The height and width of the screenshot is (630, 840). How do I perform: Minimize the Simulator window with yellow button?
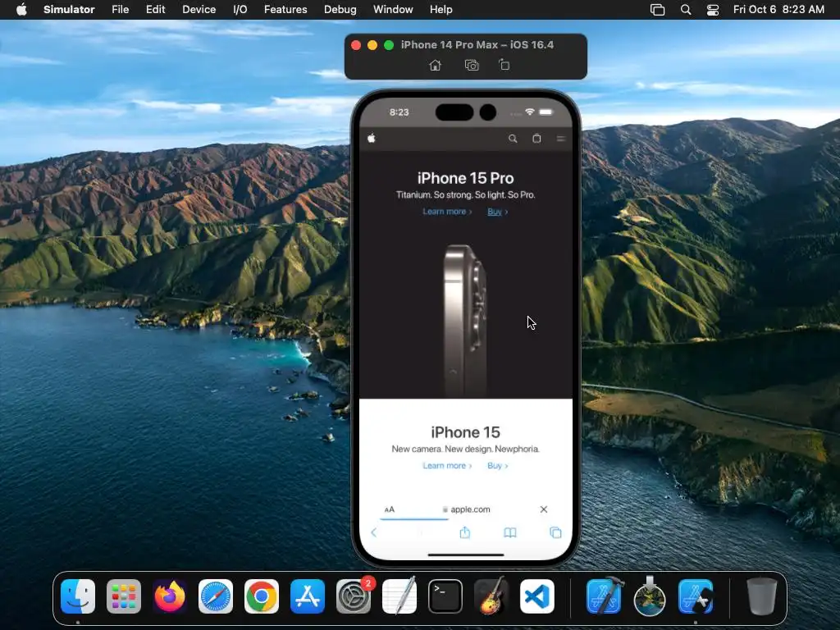[x=372, y=45]
